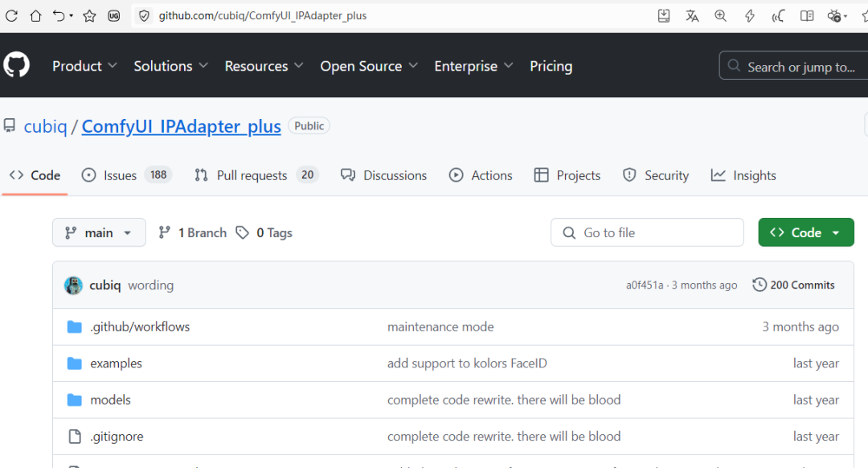Open the .gitignore file
The image size is (868, 468).
point(117,437)
